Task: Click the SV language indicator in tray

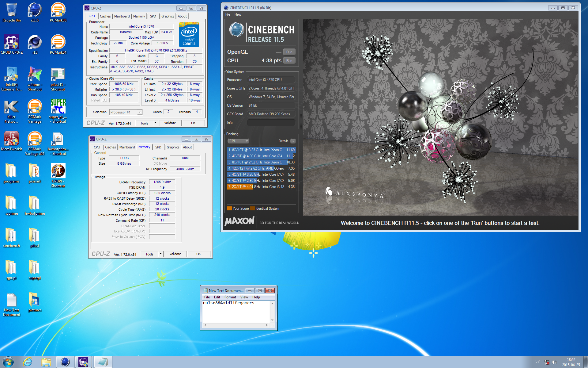Action: coord(537,362)
